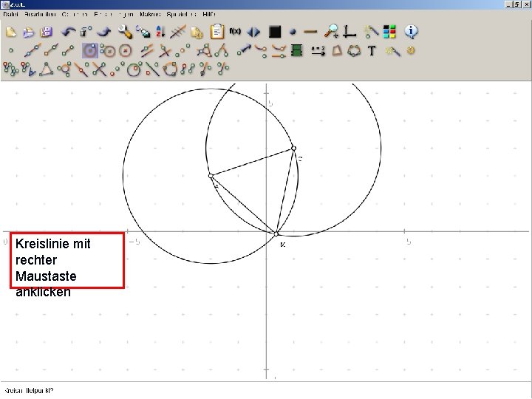Click the green filmstrip animation icon
The height and width of the screenshot is (399, 532).
pos(297,50)
